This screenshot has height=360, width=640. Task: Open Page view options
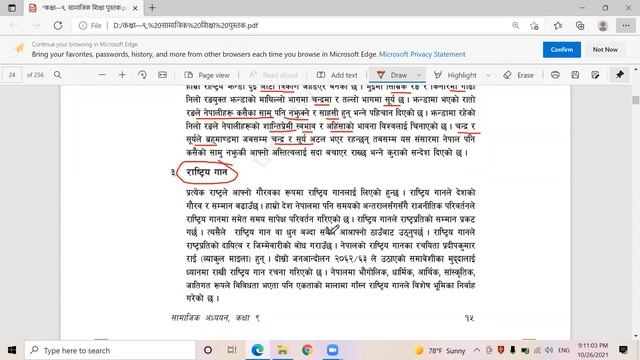coord(207,75)
